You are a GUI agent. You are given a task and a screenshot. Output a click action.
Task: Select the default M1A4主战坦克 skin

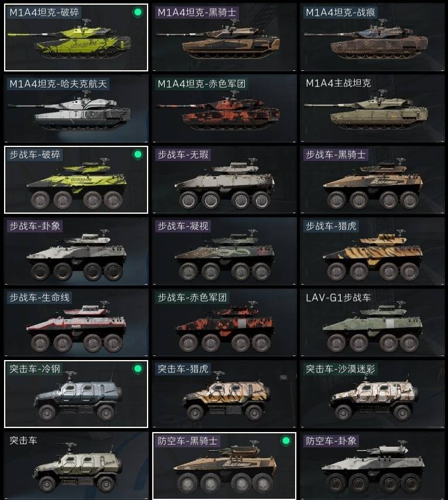click(372, 108)
